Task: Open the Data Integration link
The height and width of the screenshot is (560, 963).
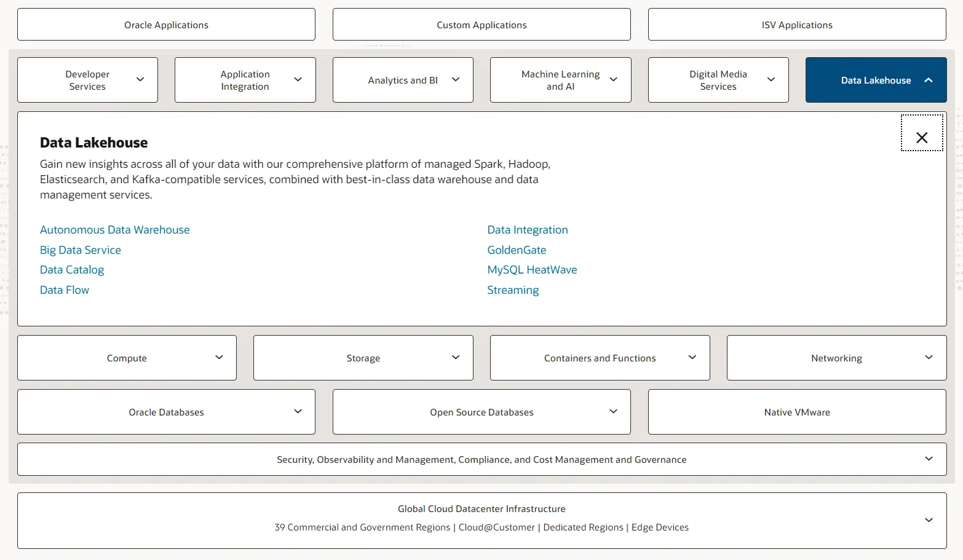Action: pyautogui.click(x=528, y=230)
